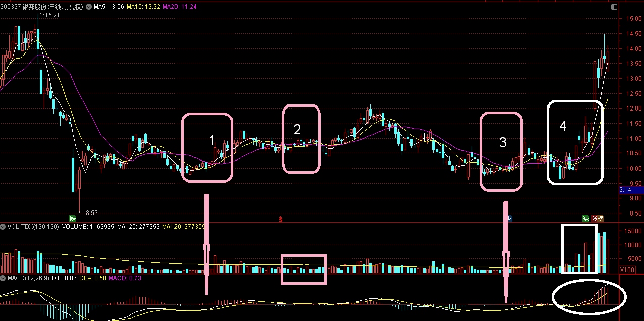Screen dimensions: 644x321
Task: Click the green 减 event marker
Action: coord(586,218)
